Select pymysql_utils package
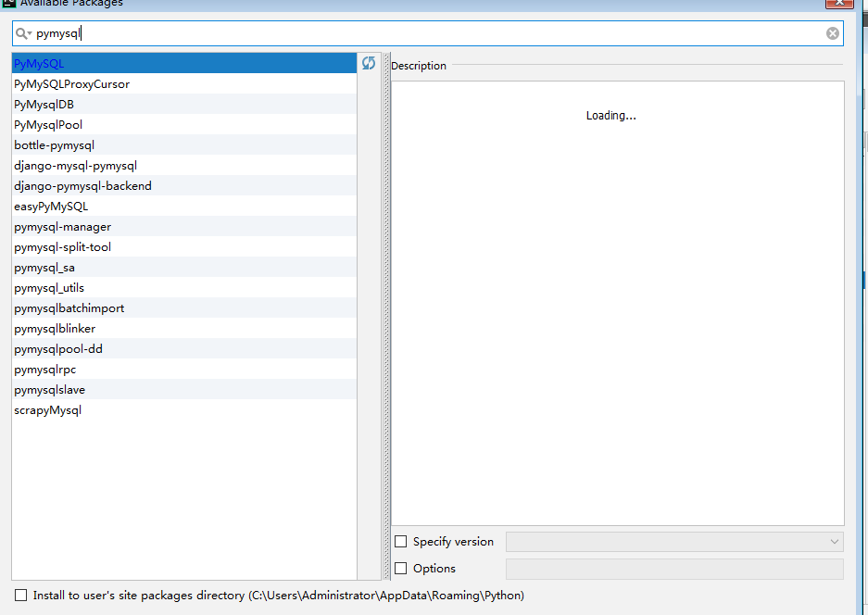The height and width of the screenshot is (615, 868). pos(184,288)
